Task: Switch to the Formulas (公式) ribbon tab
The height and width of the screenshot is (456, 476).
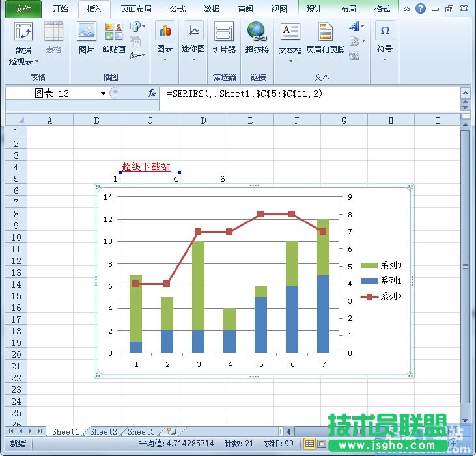Action: tap(177, 9)
